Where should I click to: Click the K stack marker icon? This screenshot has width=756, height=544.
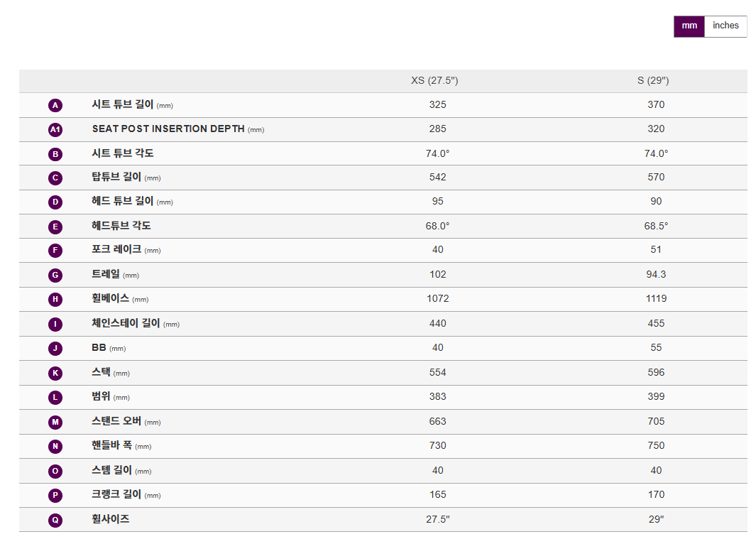(x=55, y=373)
